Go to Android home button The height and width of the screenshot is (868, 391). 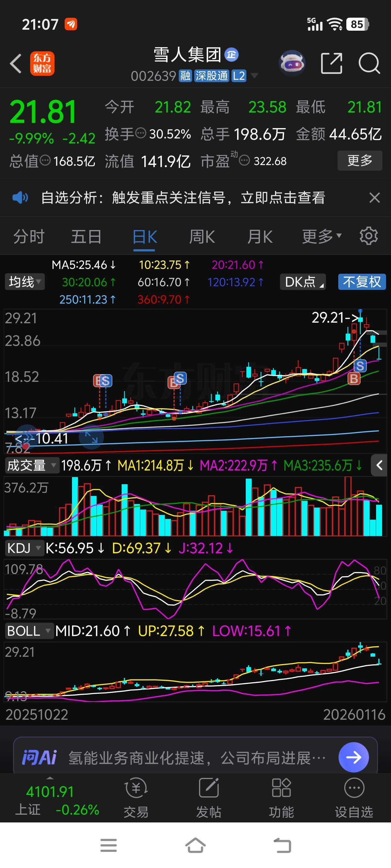pos(195,845)
